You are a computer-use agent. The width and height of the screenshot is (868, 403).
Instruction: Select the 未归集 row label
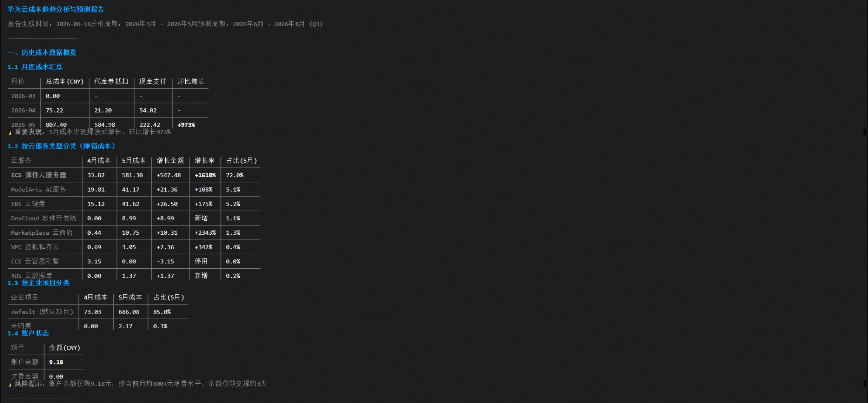[x=21, y=326]
